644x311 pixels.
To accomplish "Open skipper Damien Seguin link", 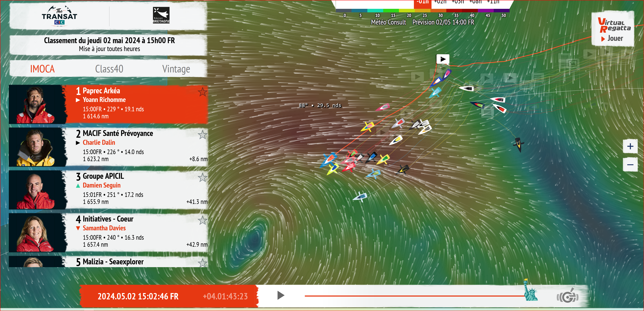I will pyautogui.click(x=102, y=185).
